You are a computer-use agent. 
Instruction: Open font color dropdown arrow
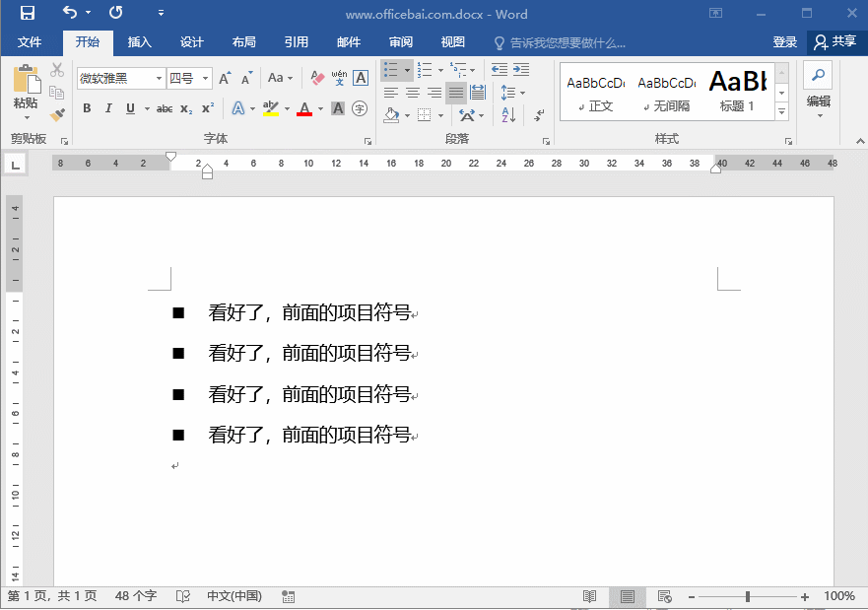click(320, 109)
